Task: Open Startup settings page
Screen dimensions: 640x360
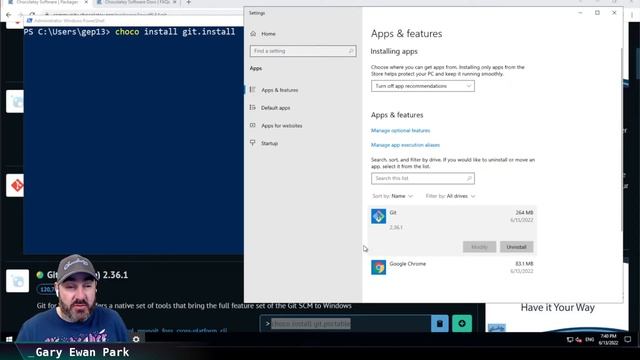Action: click(269, 143)
